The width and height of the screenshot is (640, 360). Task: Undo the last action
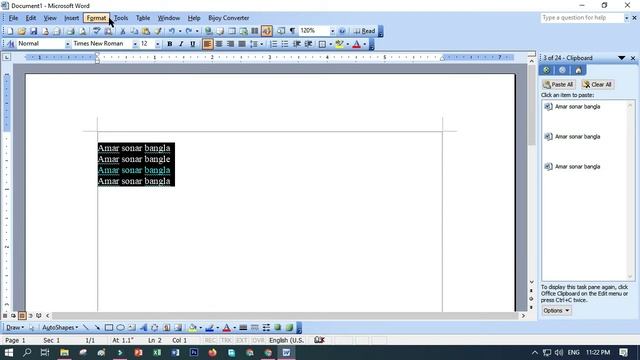[172, 31]
